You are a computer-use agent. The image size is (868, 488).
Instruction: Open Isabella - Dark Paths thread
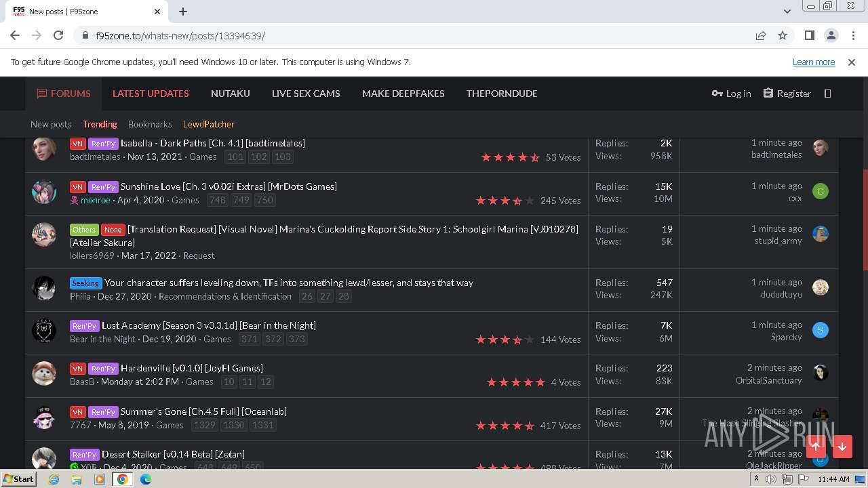[213, 143]
